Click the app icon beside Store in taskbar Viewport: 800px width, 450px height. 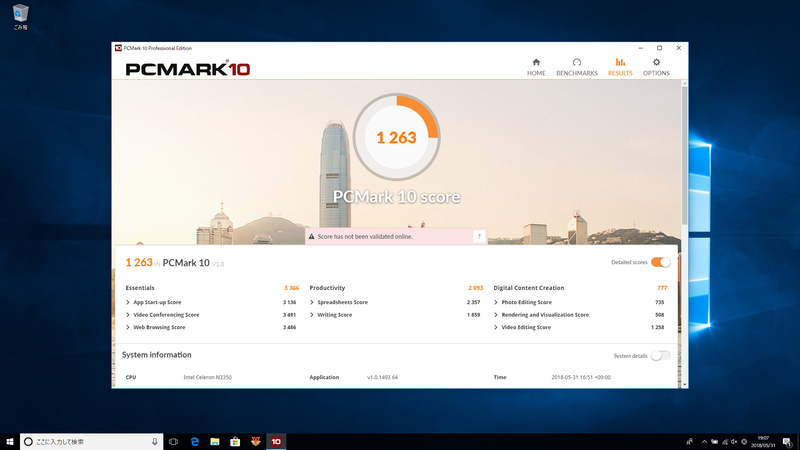(256, 441)
